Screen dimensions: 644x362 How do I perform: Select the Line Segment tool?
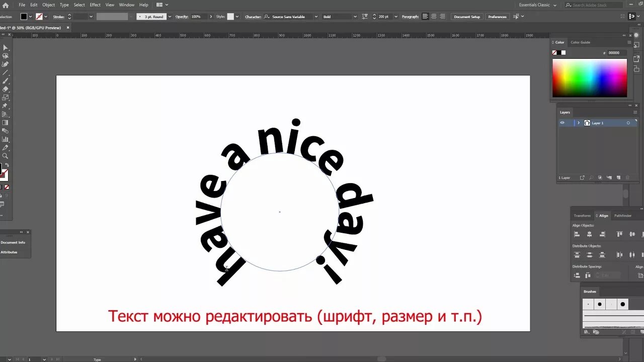click(5, 72)
